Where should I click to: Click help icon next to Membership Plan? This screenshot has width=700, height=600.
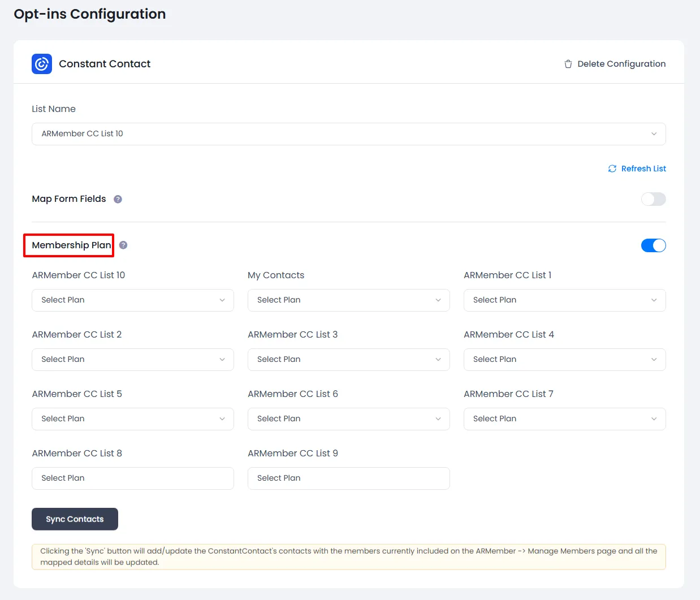pyautogui.click(x=123, y=245)
